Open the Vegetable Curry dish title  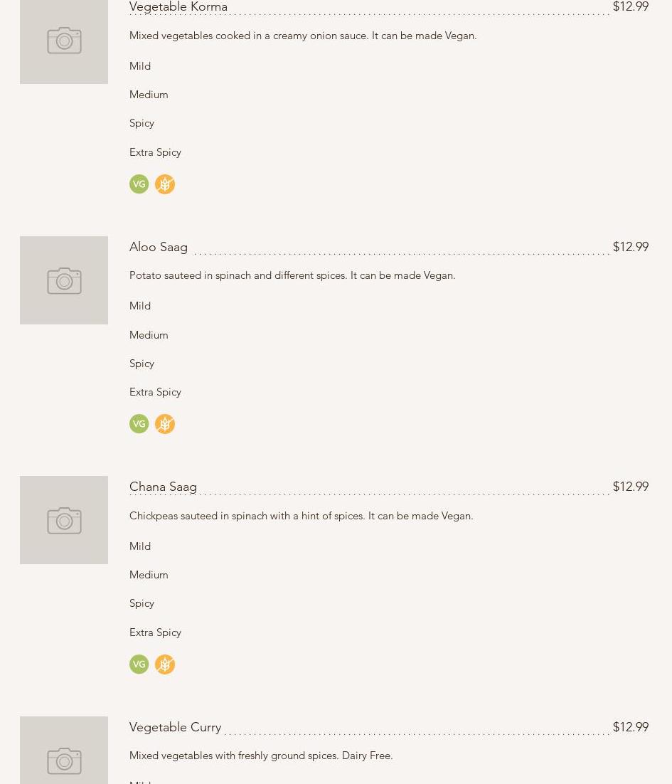[x=175, y=727]
